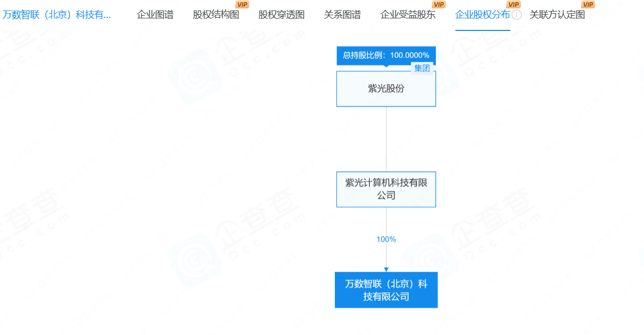The image size is (644, 335).
Task: Click the VIP badge on 企业股权分布
Action: (x=514, y=5)
